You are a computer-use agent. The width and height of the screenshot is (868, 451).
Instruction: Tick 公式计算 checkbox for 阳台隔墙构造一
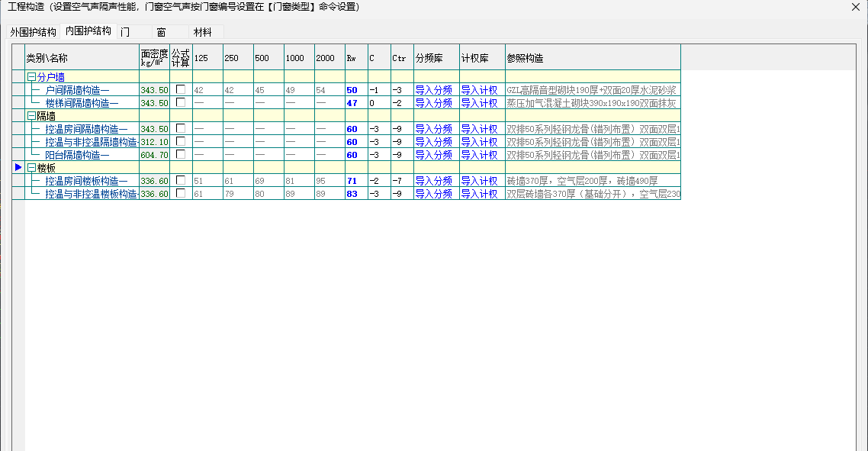point(181,154)
